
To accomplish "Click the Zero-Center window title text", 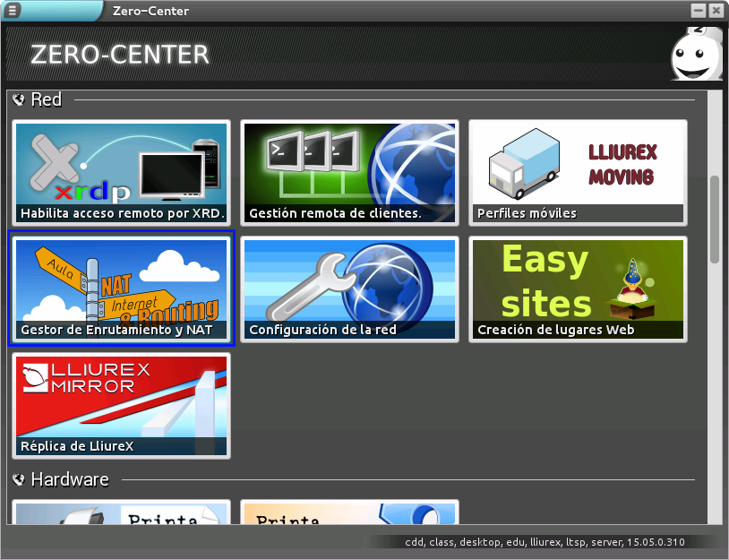I will pyautogui.click(x=151, y=11).
